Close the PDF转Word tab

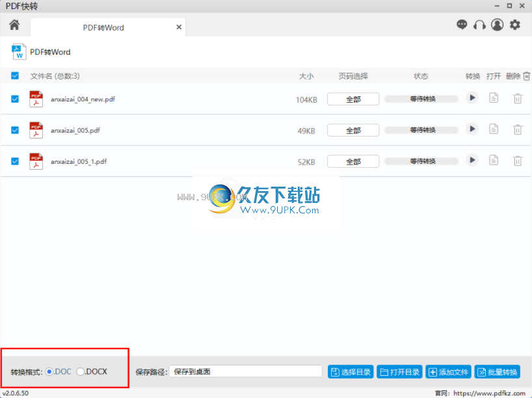[179, 27]
